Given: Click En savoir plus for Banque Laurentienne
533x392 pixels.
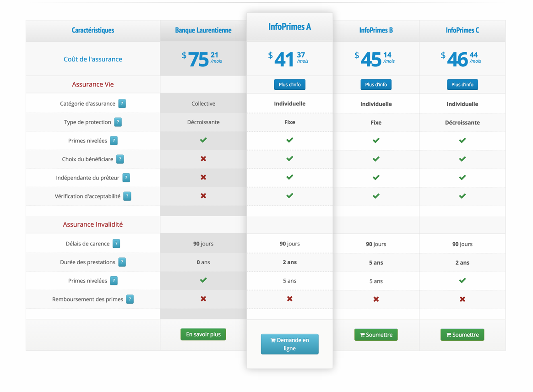Looking at the screenshot, I should (203, 335).
